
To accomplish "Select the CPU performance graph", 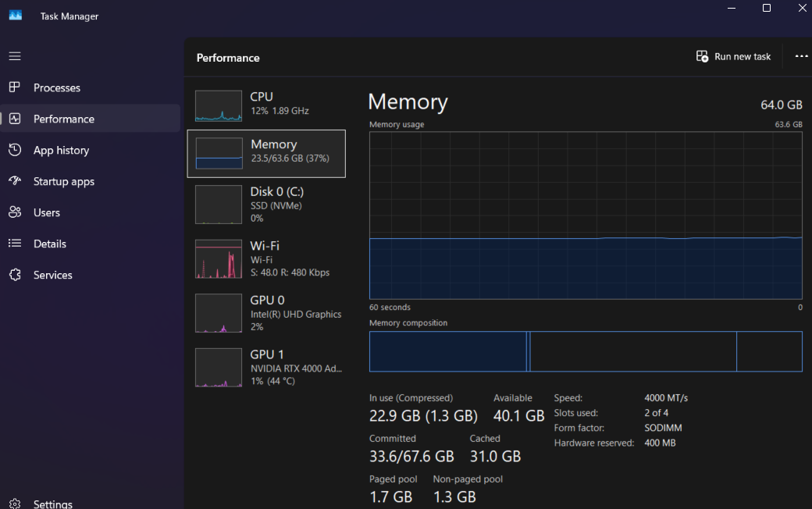I will [x=219, y=106].
